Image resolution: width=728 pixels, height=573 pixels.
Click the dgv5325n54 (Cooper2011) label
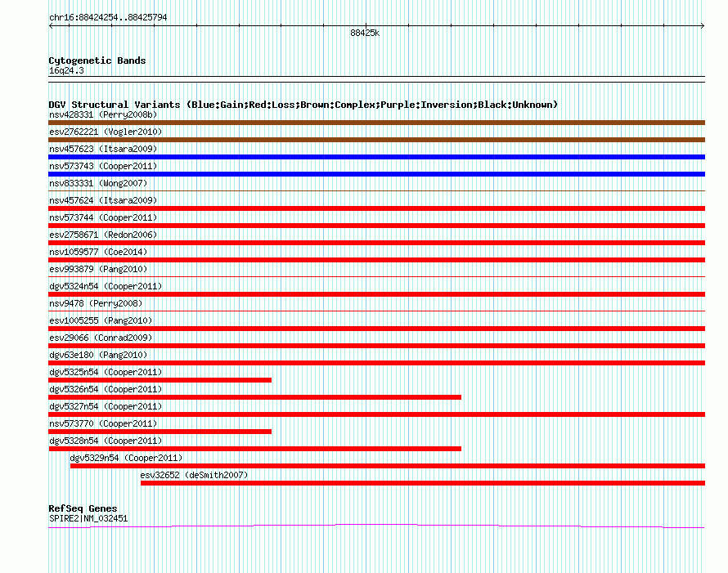(x=106, y=372)
